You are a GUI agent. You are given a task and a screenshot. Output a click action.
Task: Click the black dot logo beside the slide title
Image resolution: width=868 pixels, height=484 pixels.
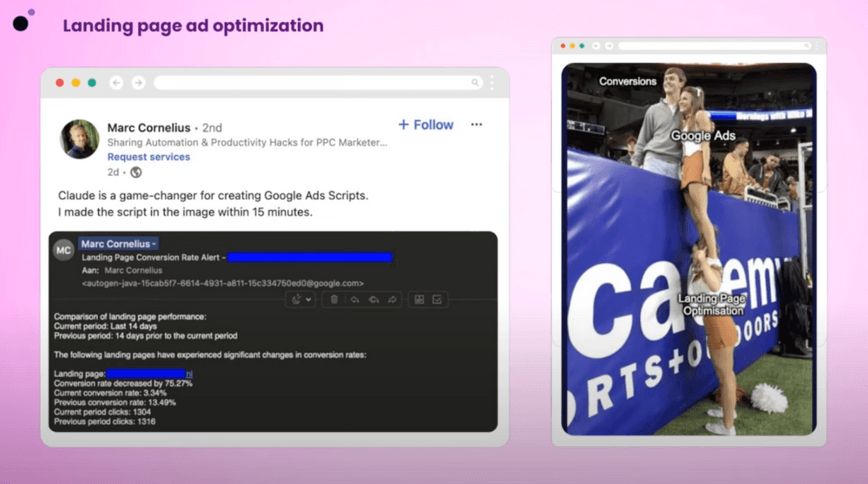[x=20, y=23]
